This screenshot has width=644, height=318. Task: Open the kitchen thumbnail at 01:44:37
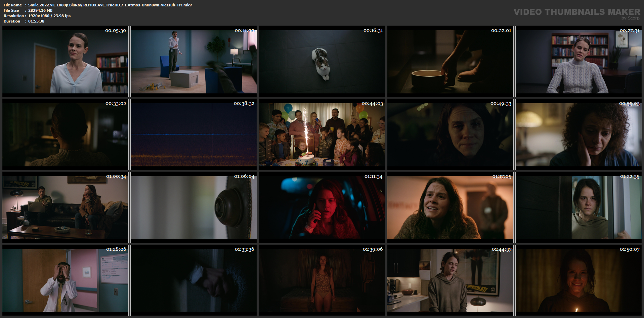(x=450, y=280)
